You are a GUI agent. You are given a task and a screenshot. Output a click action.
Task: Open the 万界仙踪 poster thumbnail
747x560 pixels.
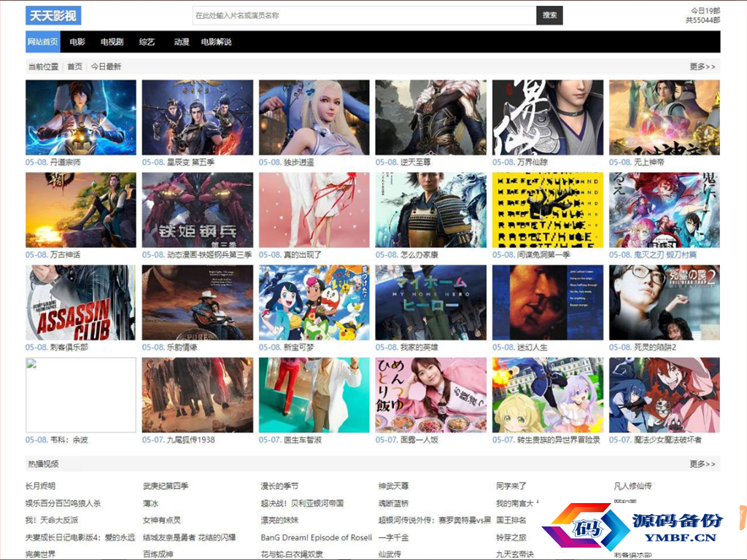pos(548,117)
